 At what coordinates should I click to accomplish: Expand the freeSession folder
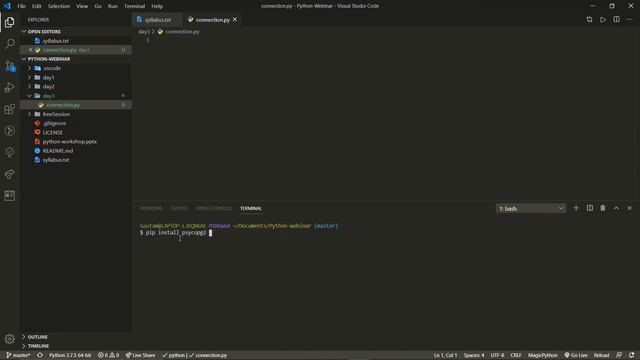pyautogui.click(x=29, y=114)
